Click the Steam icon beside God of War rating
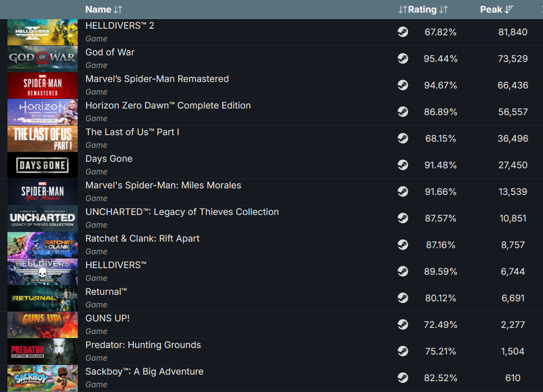The height and width of the screenshot is (392, 543). pyautogui.click(x=403, y=58)
